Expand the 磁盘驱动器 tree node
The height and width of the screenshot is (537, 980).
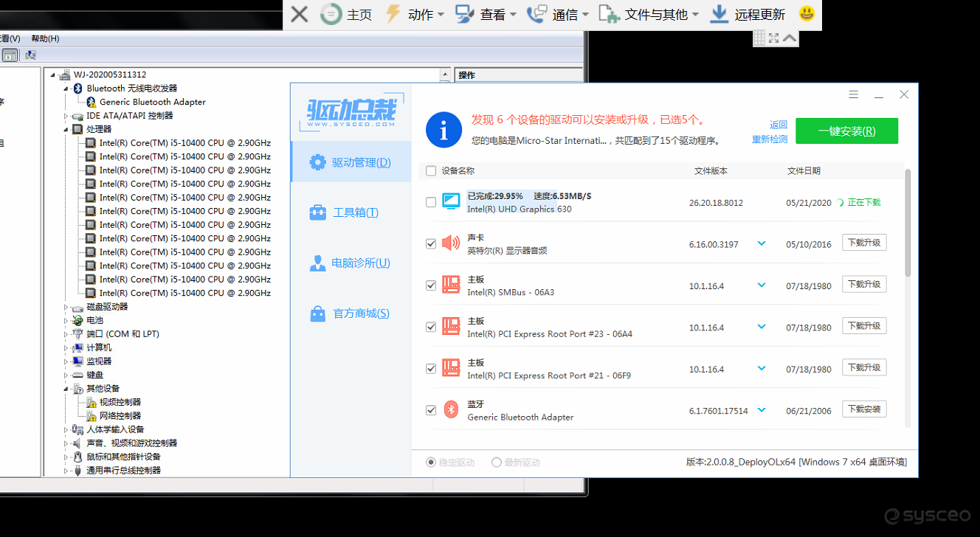(66, 307)
